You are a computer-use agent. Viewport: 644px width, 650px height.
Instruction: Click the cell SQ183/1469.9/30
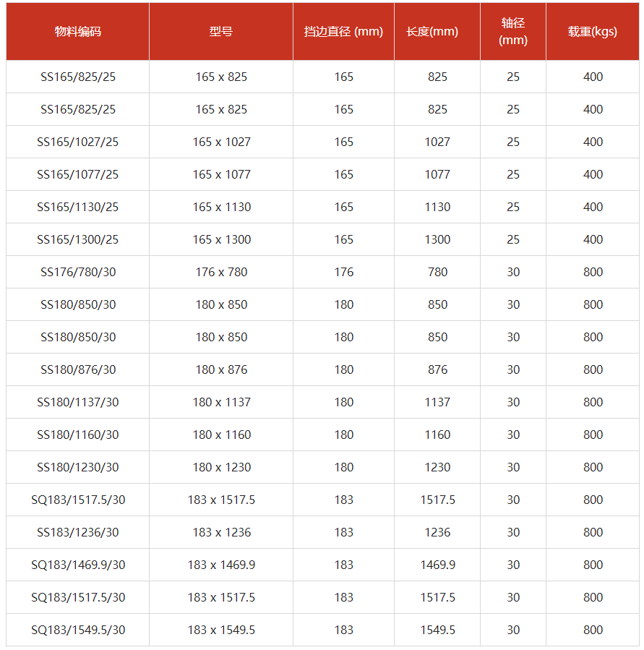[78, 565]
